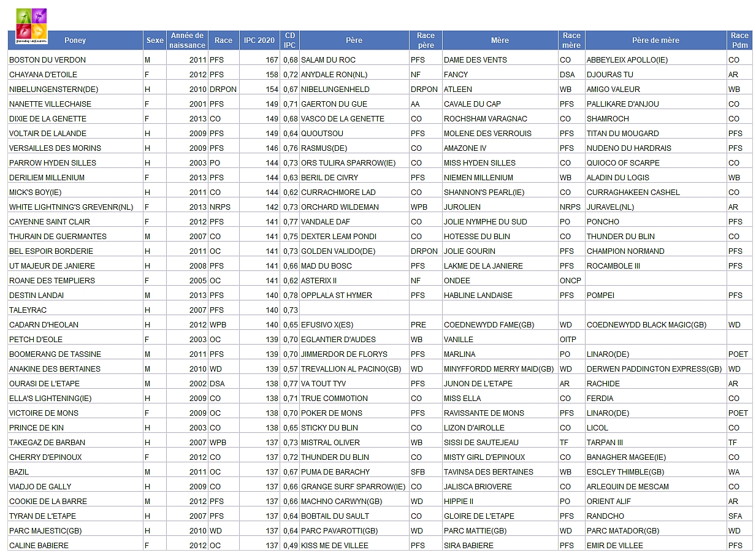Select pony THURAIN DE GUERMANTES
The image size is (756, 558).
[x=58, y=237]
